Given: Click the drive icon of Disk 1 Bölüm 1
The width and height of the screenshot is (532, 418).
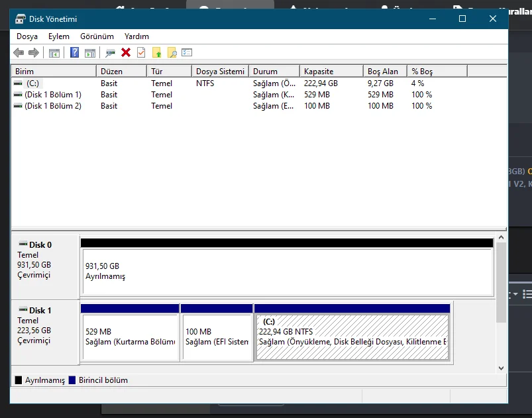Looking at the screenshot, I should 18,95.
